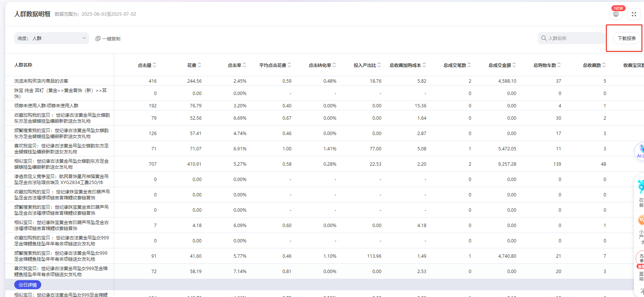Sort by 点击转化率 column arrows
644x297 pixels.
pos(334,65)
